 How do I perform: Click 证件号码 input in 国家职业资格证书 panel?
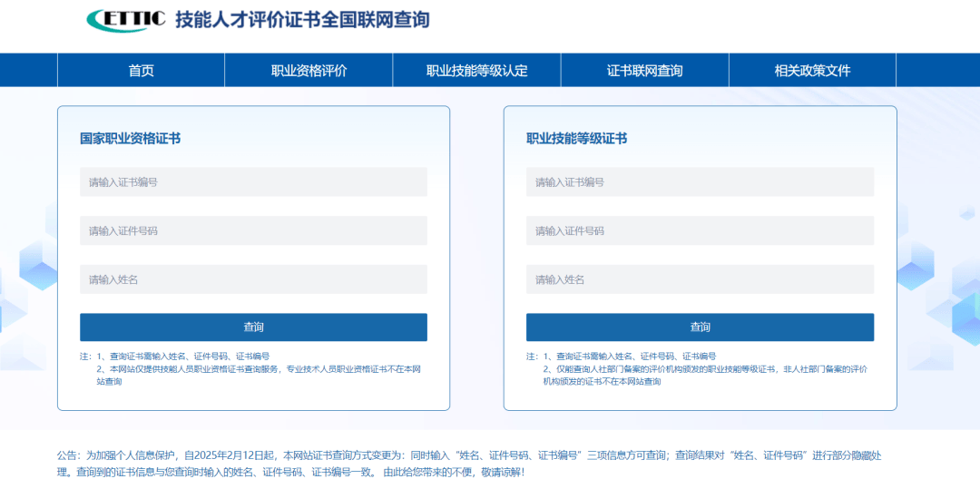pos(253,231)
